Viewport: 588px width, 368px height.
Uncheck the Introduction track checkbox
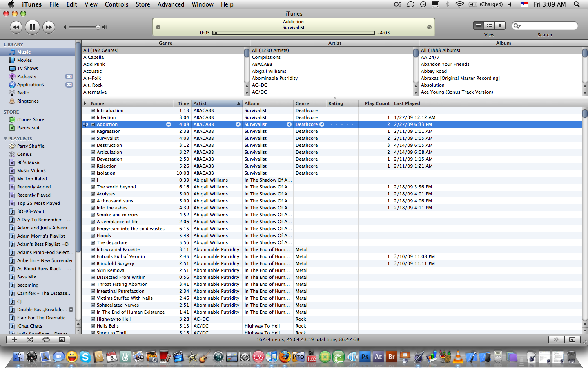(x=93, y=110)
